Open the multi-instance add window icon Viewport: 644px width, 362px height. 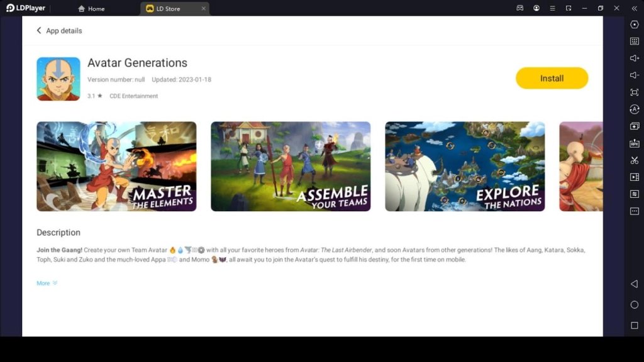[635, 126]
